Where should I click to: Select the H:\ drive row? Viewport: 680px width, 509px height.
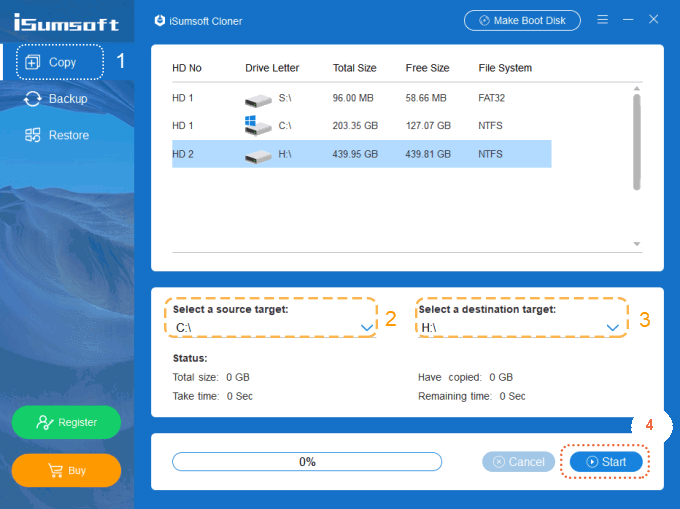(x=362, y=154)
